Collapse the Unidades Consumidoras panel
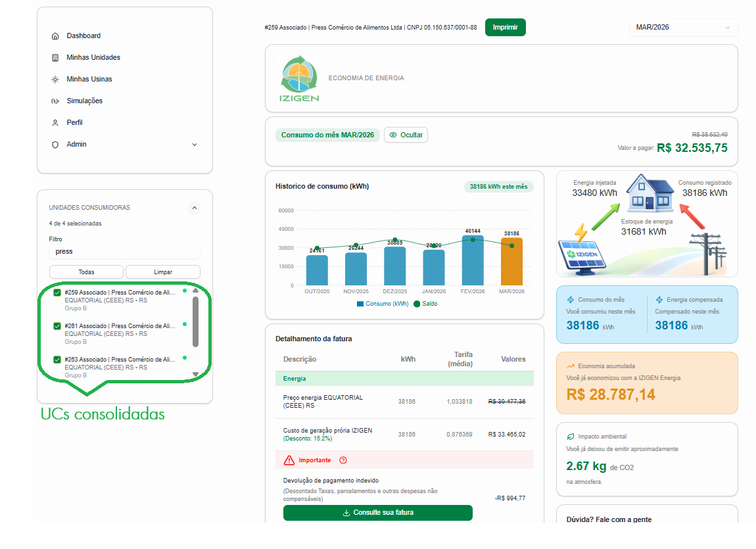The height and width of the screenshot is (549, 756). tap(194, 208)
